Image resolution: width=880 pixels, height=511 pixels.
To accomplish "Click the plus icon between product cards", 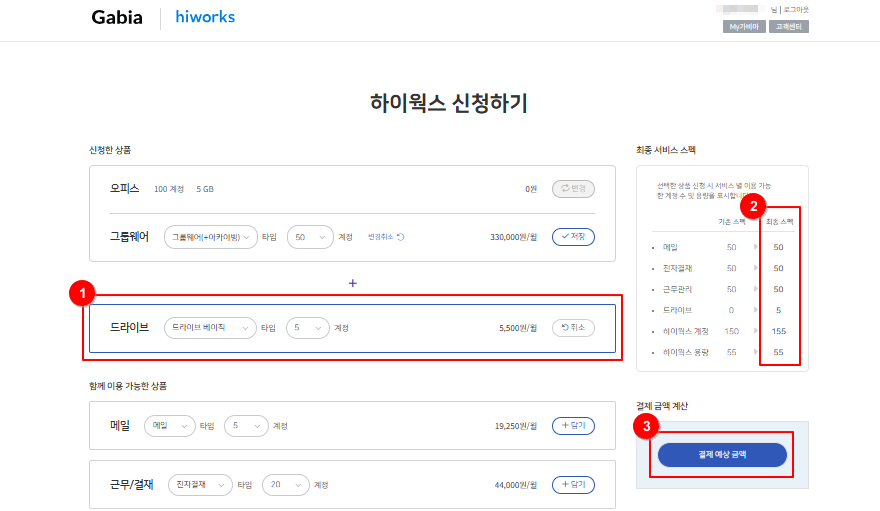I will pyautogui.click(x=352, y=283).
